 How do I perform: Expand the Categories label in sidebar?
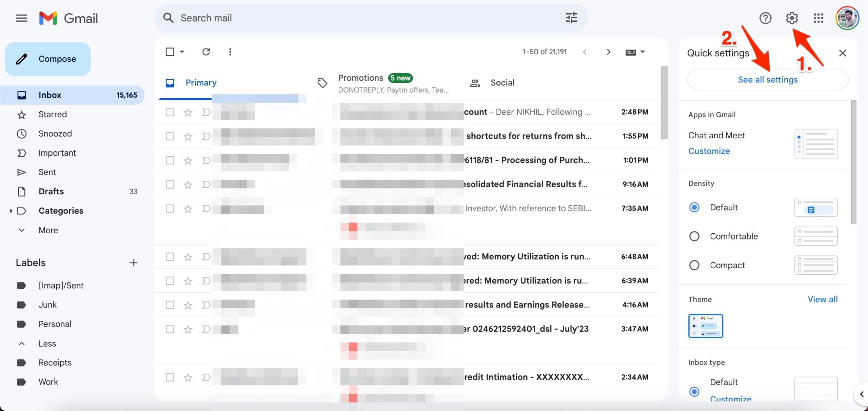[11, 211]
